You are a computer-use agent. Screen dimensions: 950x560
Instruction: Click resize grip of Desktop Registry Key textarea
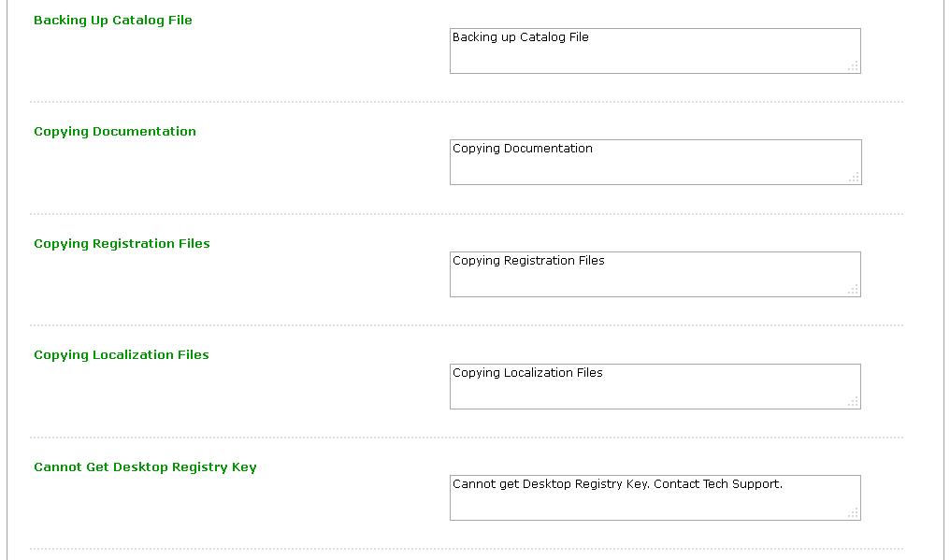click(x=854, y=513)
